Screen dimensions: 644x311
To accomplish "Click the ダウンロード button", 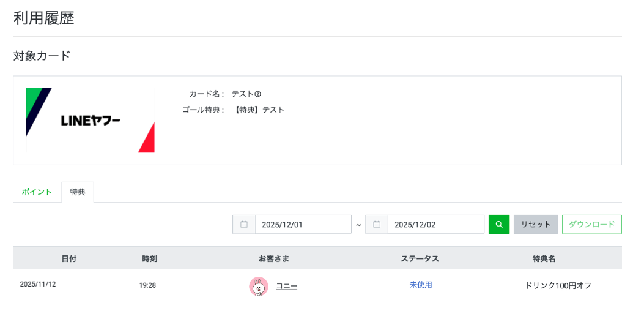I will [x=591, y=225].
